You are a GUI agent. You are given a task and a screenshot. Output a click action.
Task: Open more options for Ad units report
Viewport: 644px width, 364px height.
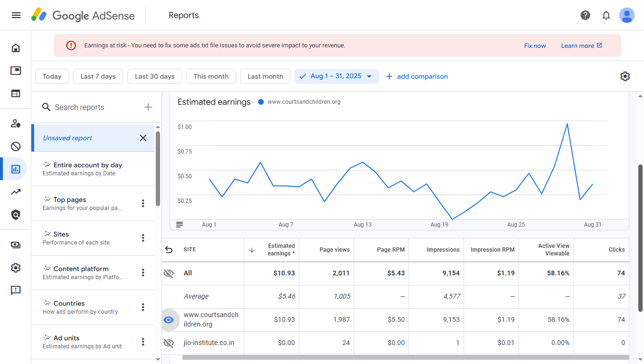[143, 342]
